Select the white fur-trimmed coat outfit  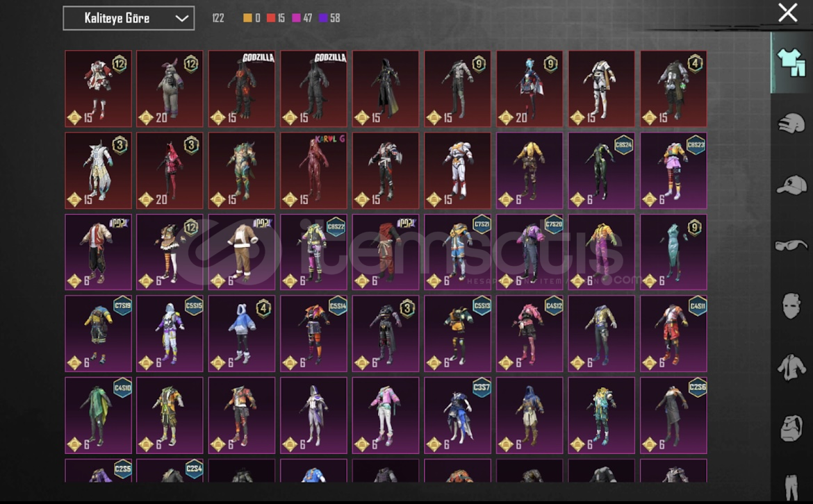(242, 252)
